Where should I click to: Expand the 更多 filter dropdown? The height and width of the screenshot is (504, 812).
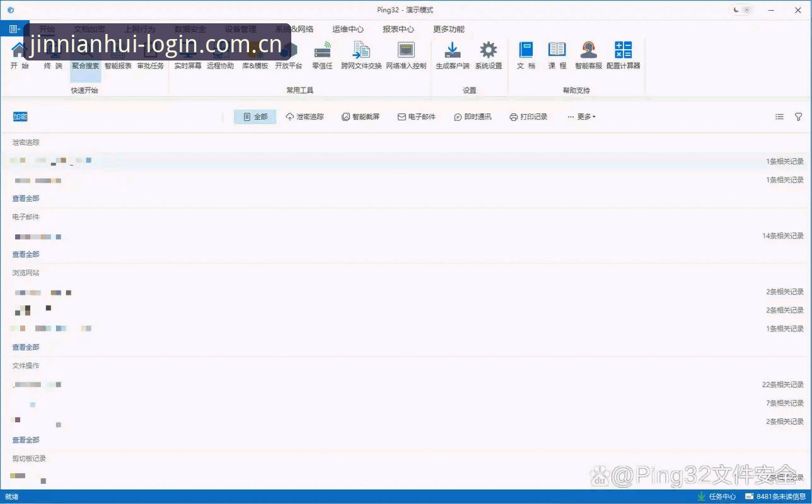(581, 117)
